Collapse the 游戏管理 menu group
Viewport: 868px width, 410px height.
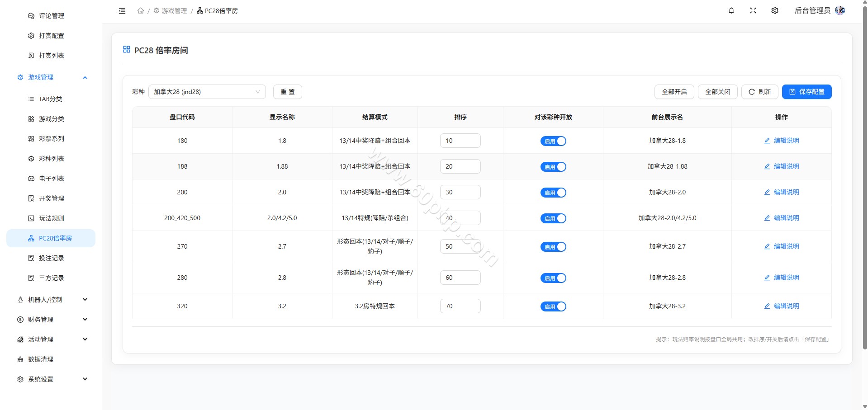coord(52,77)
